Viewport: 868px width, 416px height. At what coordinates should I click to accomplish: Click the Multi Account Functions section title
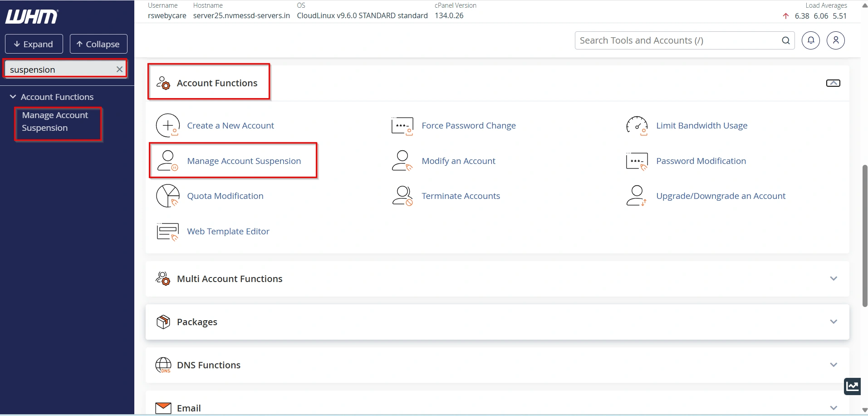click(x=230, y=279)
